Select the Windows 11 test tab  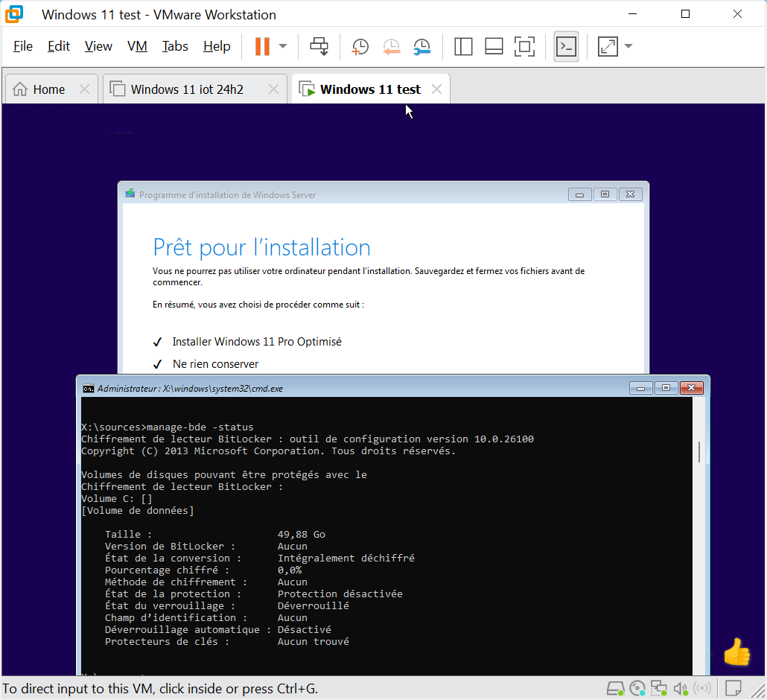pos(370,89)
